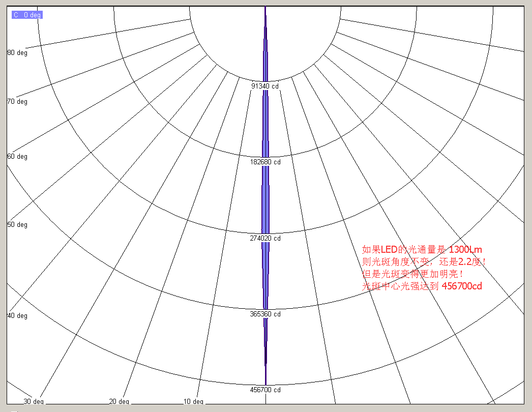Image resolution: width=532 pixels, height=412 pixels.
Task: Click the blue beam distribution curve
Action: (265, 203)
